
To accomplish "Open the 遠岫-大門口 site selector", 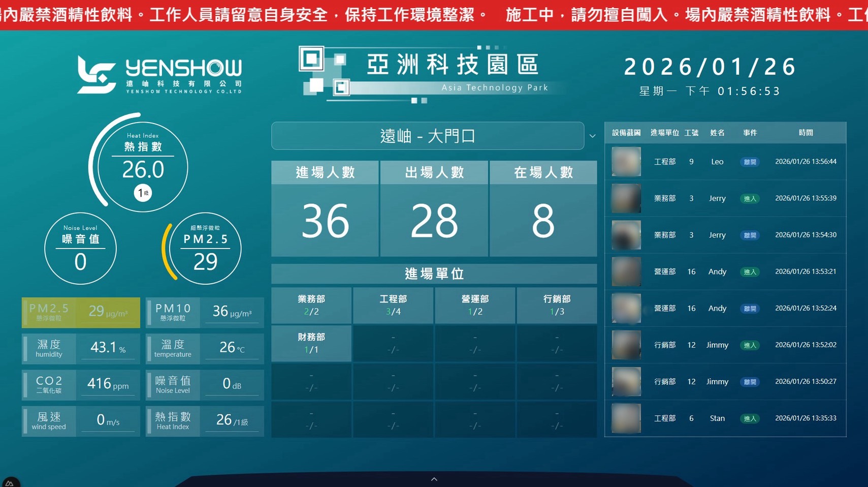I will coord(428,136).
